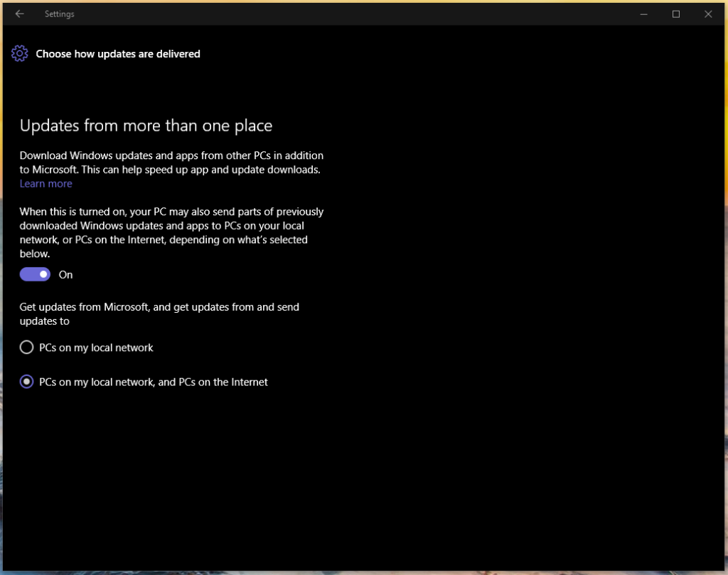Viewport: 728px width, 575px height.
Task: Click the empty middle of the title bar
Action: 355,14
